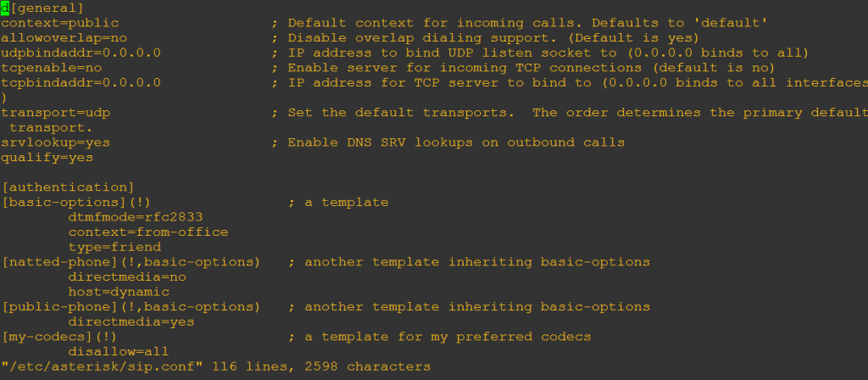Position the cursor on tcpenable=no

pos(52,68)
